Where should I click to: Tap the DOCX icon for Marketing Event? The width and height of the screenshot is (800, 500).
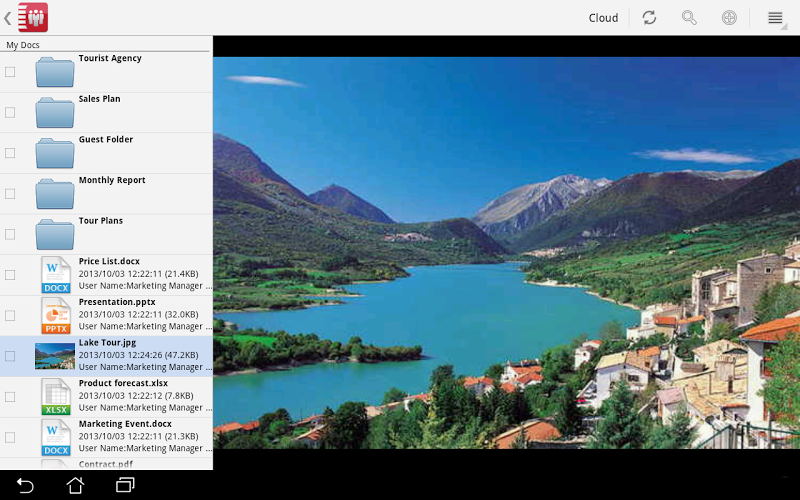56,437
